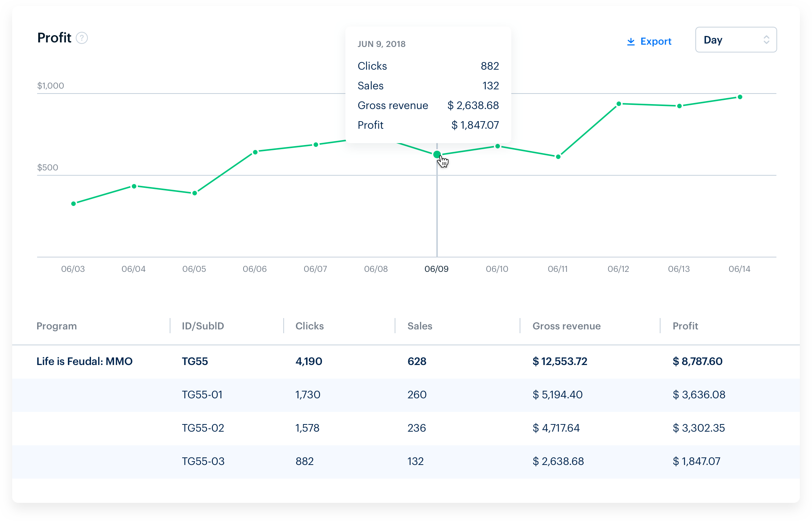Click 882 in the TG55-03 table row

[x=304, y=461]
